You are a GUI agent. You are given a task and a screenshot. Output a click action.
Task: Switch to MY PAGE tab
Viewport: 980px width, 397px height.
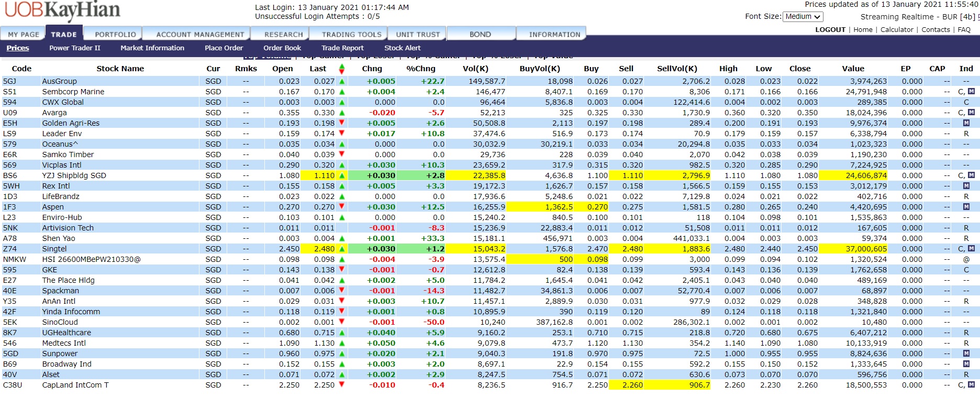point(24,35)
